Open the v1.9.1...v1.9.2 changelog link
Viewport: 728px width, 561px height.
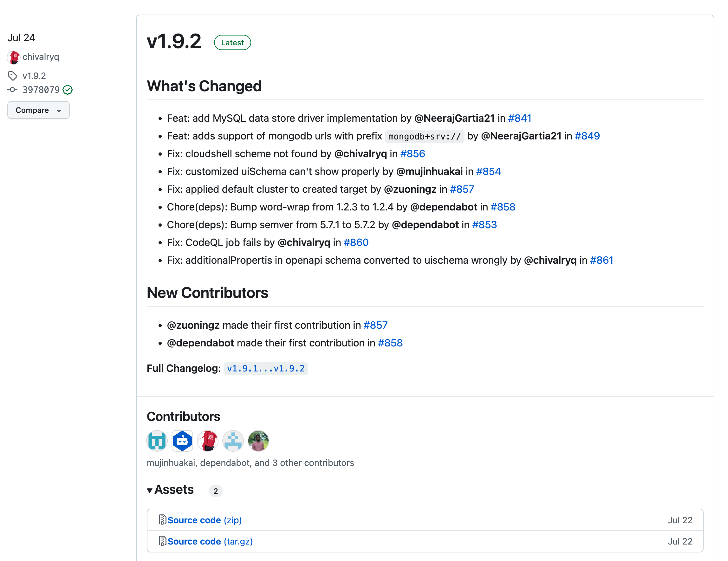click(265, 368)
